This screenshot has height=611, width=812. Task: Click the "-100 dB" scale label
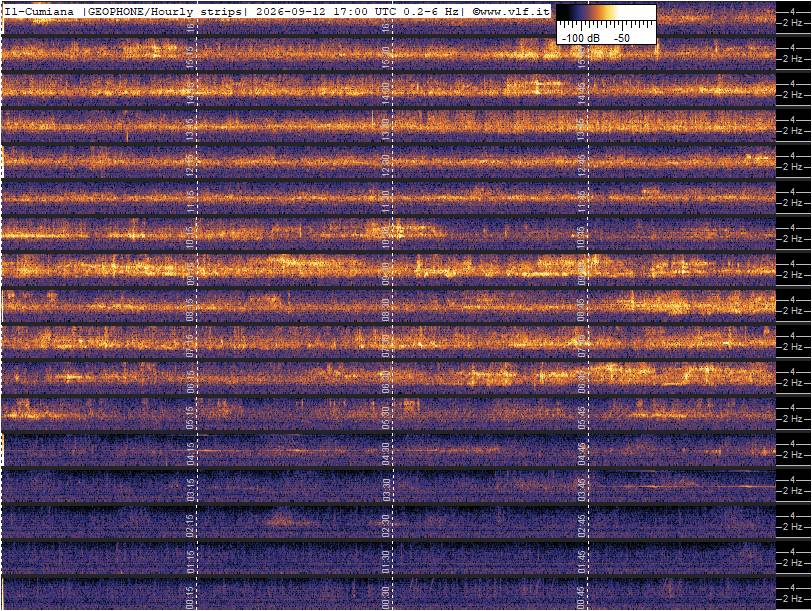pos(581,38)
